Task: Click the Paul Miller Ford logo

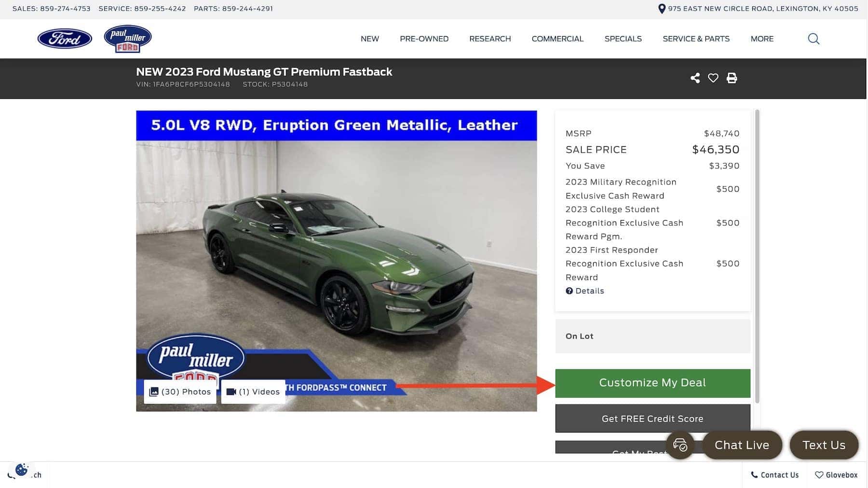Action: (128, 39)
